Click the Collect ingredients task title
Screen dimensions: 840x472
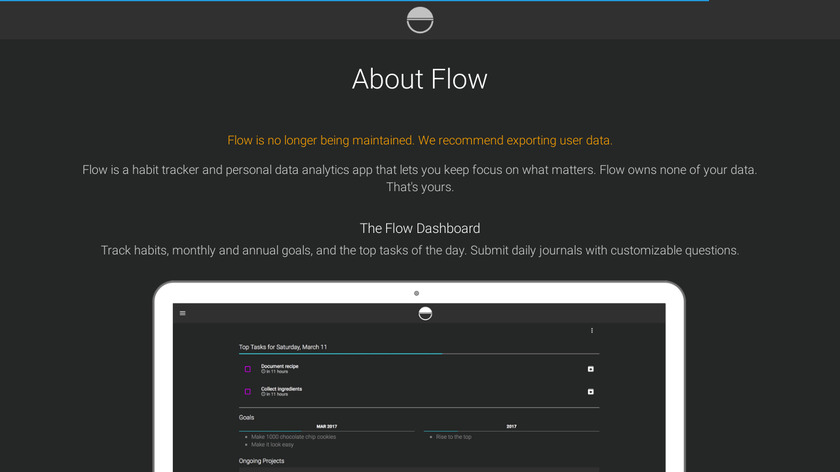tap(281, 389)
